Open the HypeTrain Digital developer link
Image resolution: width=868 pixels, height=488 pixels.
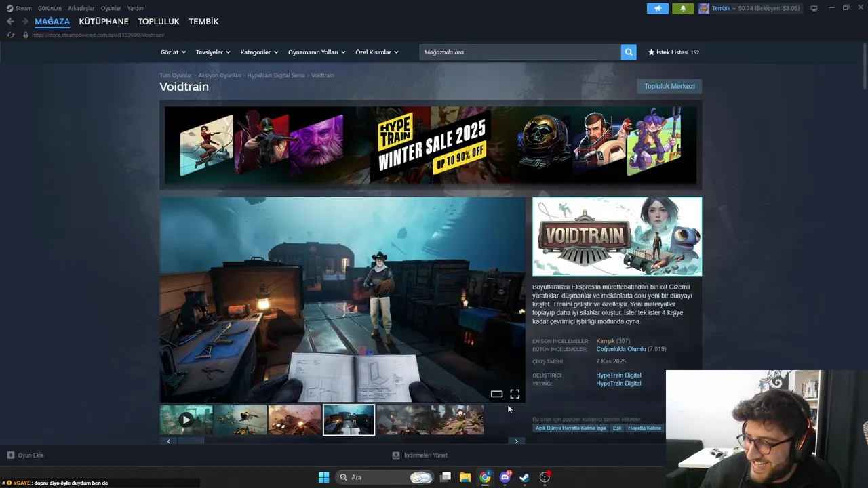coord(618,375)
